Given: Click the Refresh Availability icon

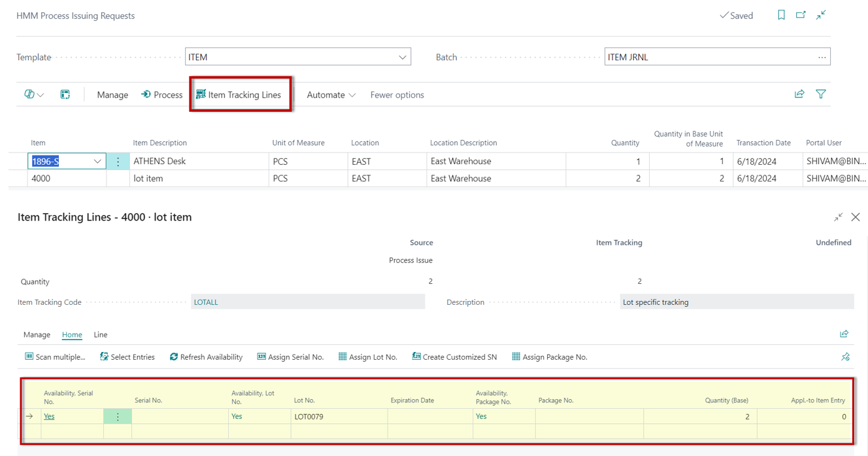Looking at the screenshot, I should point(173,357).
